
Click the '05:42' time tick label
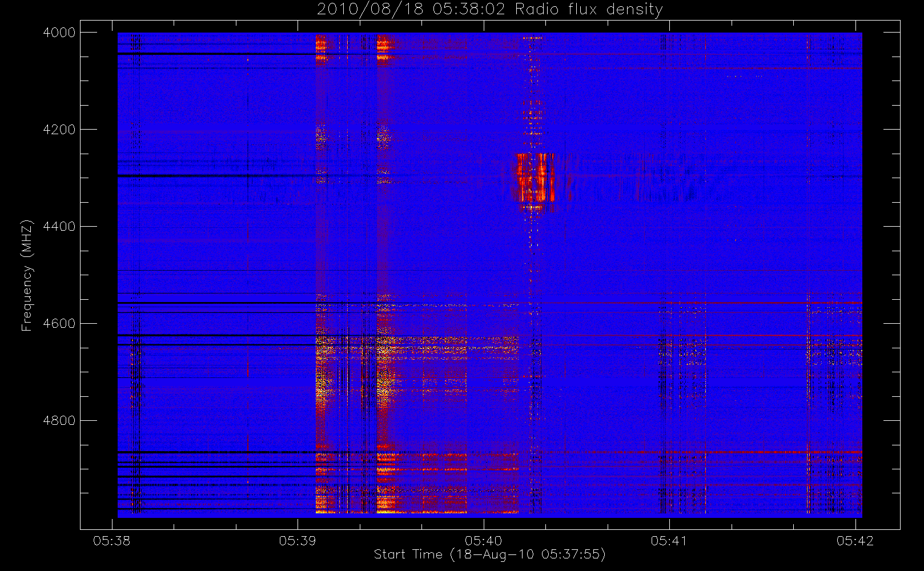(855, 541)
